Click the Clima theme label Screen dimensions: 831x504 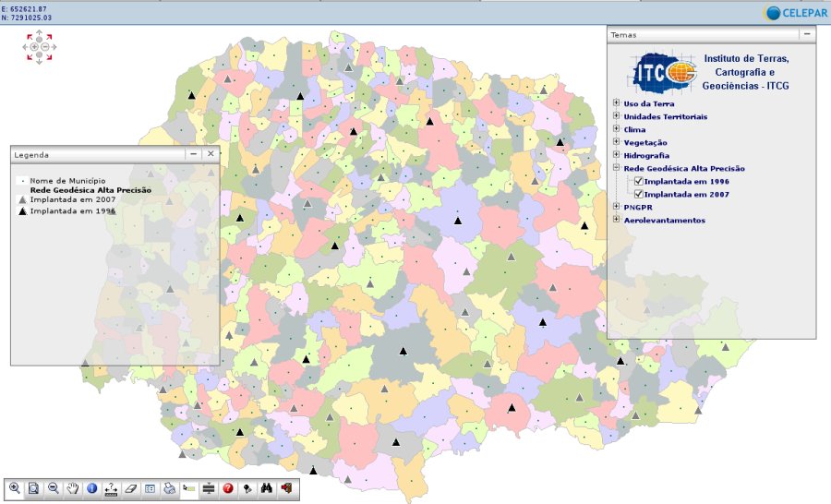coord(634,130)
